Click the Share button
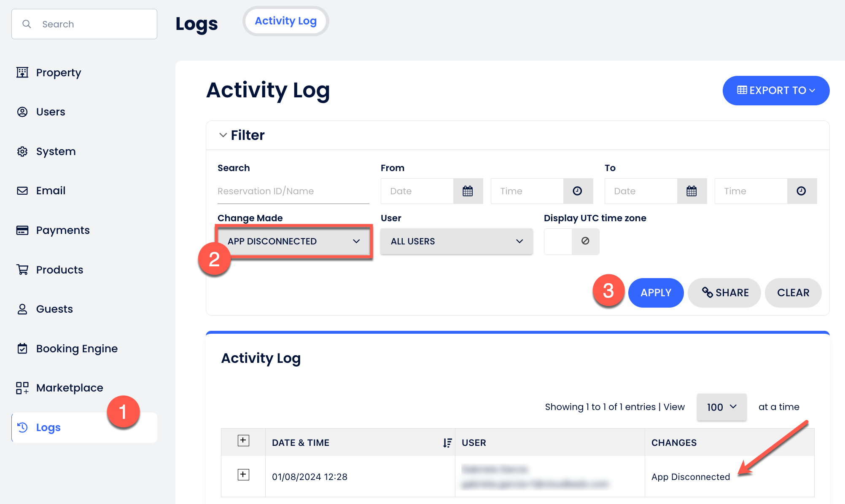Image resolution: width=845 pixels, height=504 pixels. click(724, 293)
